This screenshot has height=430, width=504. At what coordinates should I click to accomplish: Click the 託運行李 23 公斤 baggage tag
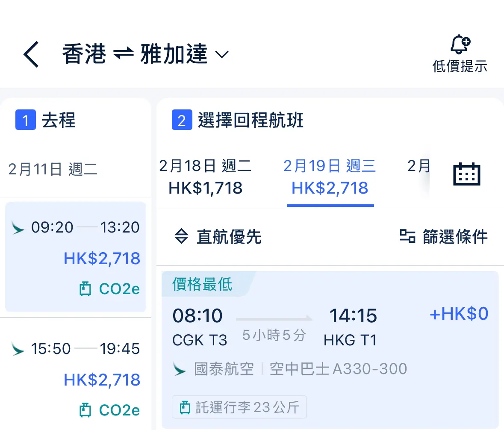[239, 407]
